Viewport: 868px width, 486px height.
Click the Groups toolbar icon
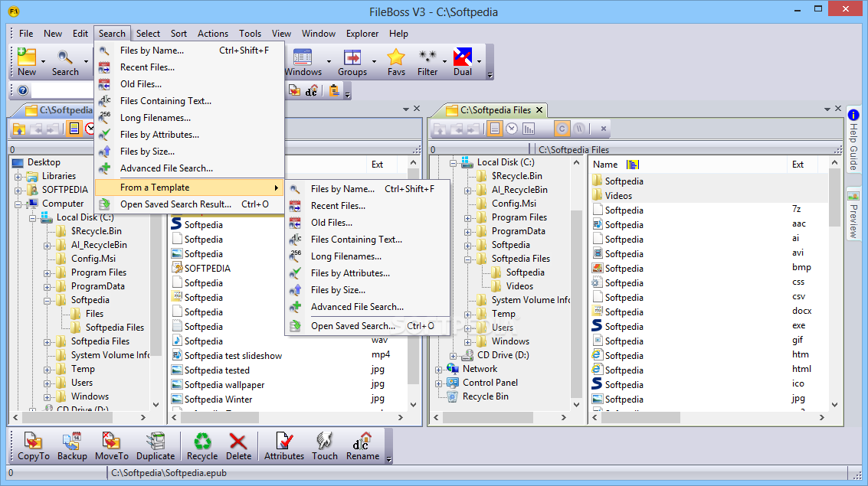tap(352, 57)
